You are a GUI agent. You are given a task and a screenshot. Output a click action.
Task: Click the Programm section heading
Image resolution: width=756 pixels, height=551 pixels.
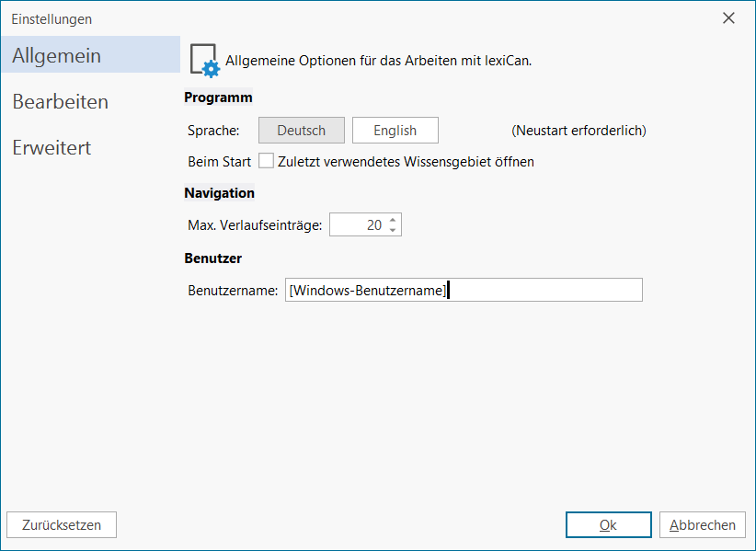tap(218, 98)
